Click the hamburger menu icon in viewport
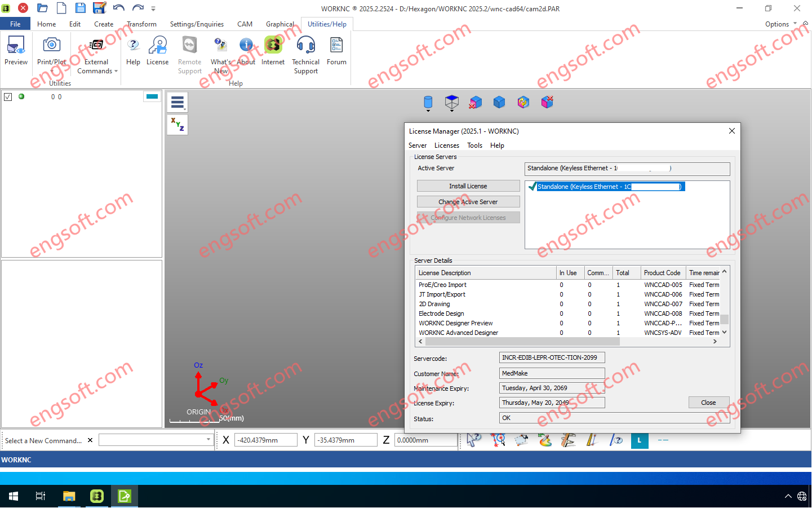Viewport: 812px width, 508px height. [178, 102]
